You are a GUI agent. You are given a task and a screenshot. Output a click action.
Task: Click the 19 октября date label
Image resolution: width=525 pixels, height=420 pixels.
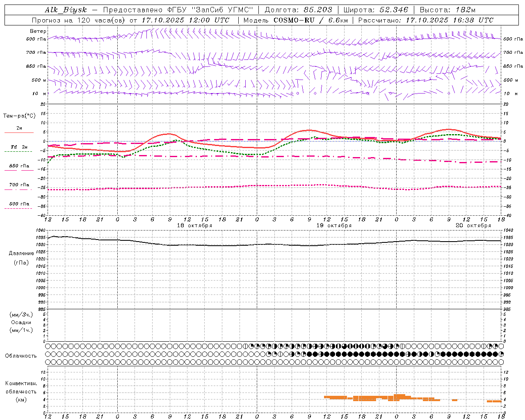(x=334, y=226)
